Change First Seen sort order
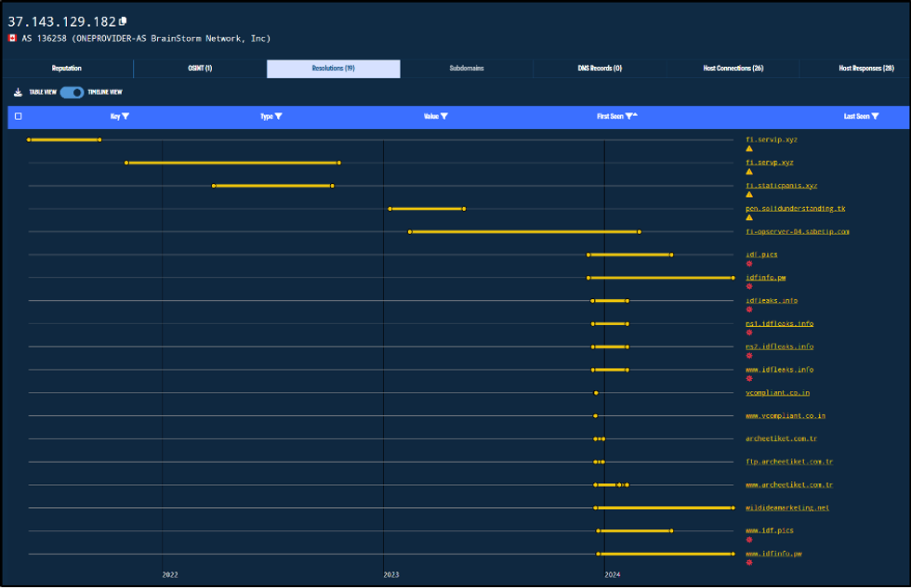Viewport: 911px width, 588px height. (636, 114)
